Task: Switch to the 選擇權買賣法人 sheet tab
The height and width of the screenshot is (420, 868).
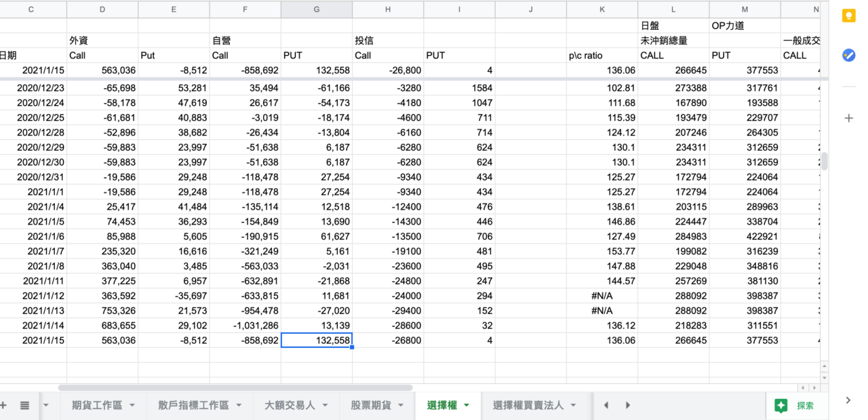Action: [528, 405]
